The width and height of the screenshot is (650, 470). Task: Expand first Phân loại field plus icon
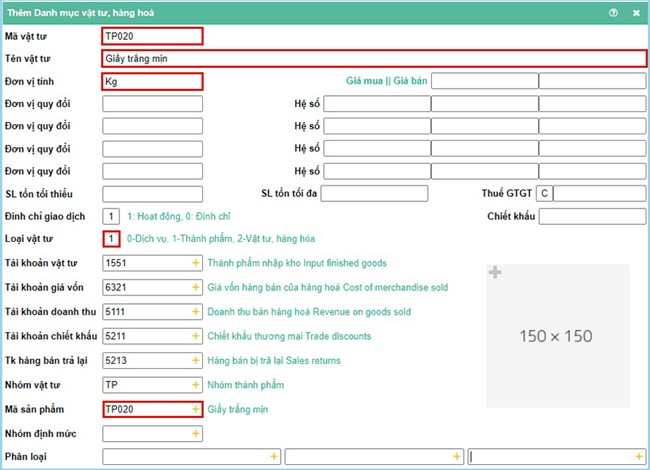pos(273,457)
